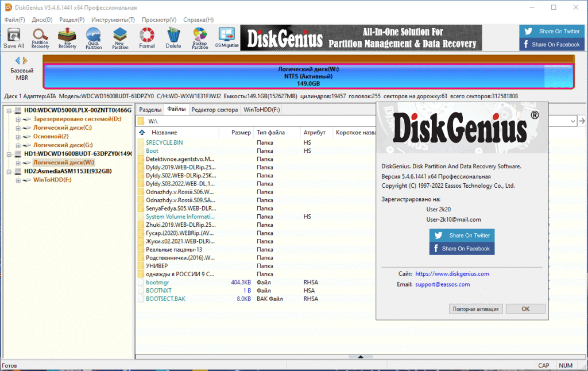The height and width of the screenshot is (371, 588).
Task: Go to the next disk arrow
Action: tap(25, 60)
